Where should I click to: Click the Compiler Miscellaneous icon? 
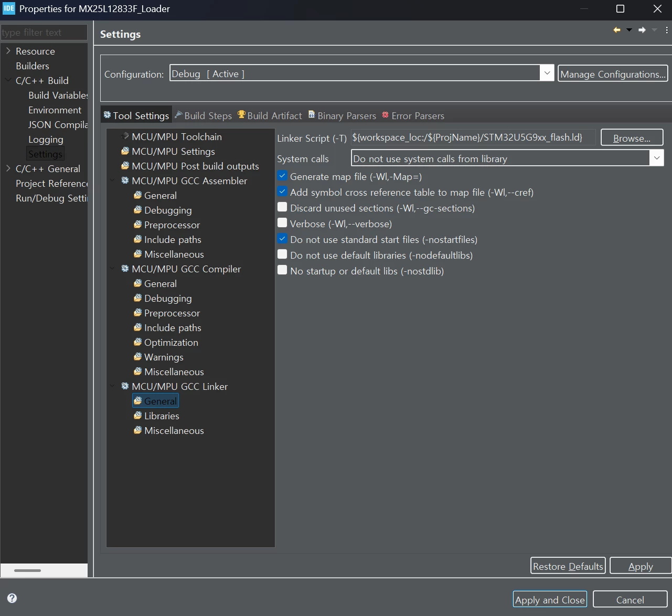tap(137, 371)
